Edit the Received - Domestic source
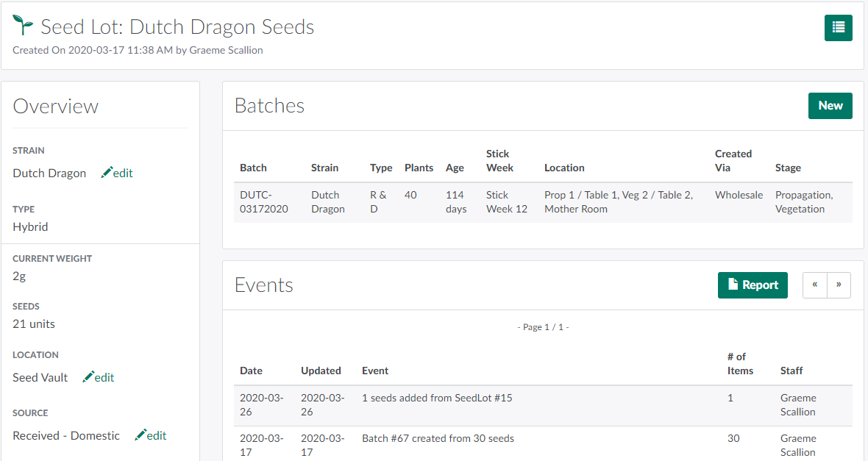 [151, 435]
